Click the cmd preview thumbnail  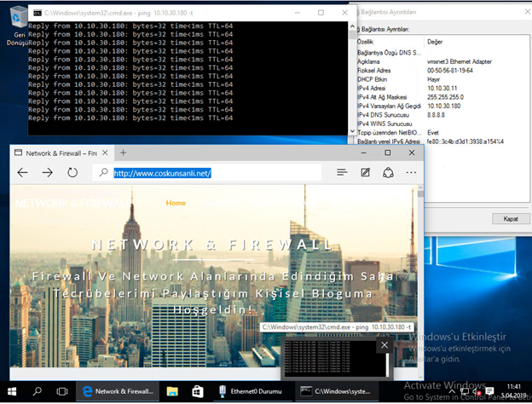coord(336,358)
